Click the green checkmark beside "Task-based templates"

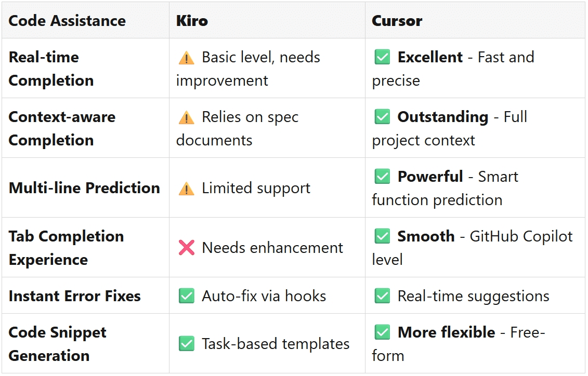(186, 344)
